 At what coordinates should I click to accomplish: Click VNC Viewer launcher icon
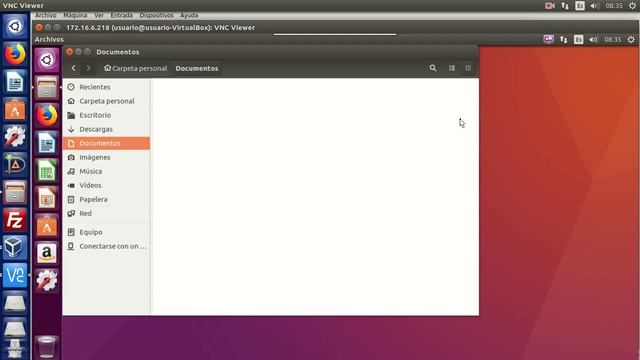click(15, 275)
